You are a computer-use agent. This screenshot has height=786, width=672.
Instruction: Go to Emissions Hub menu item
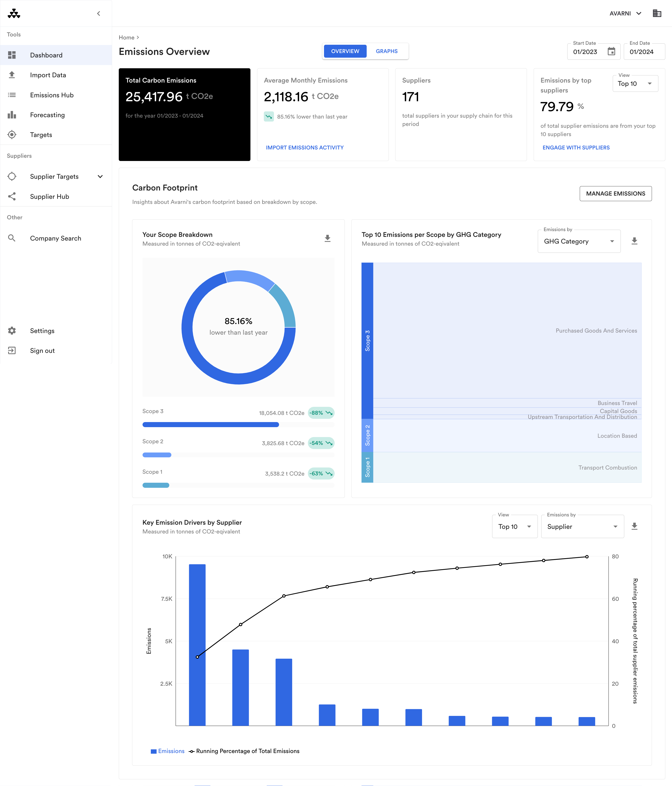point(52,95)
